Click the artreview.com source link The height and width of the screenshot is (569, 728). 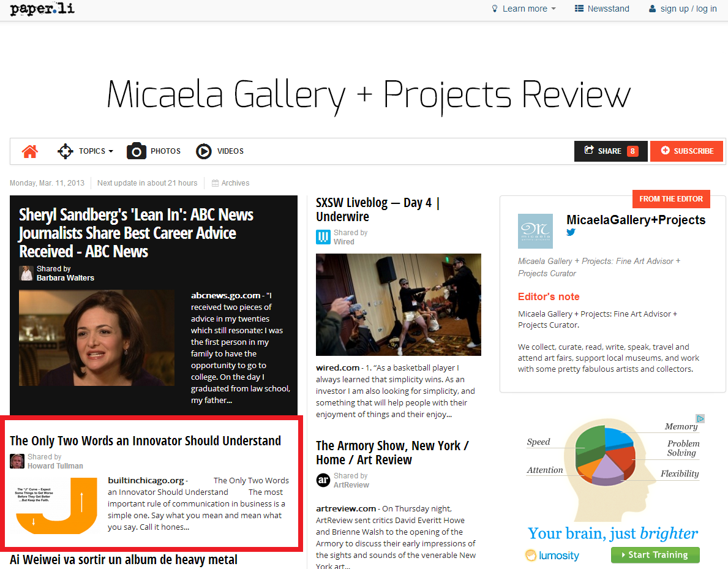(x=346, y=508)
